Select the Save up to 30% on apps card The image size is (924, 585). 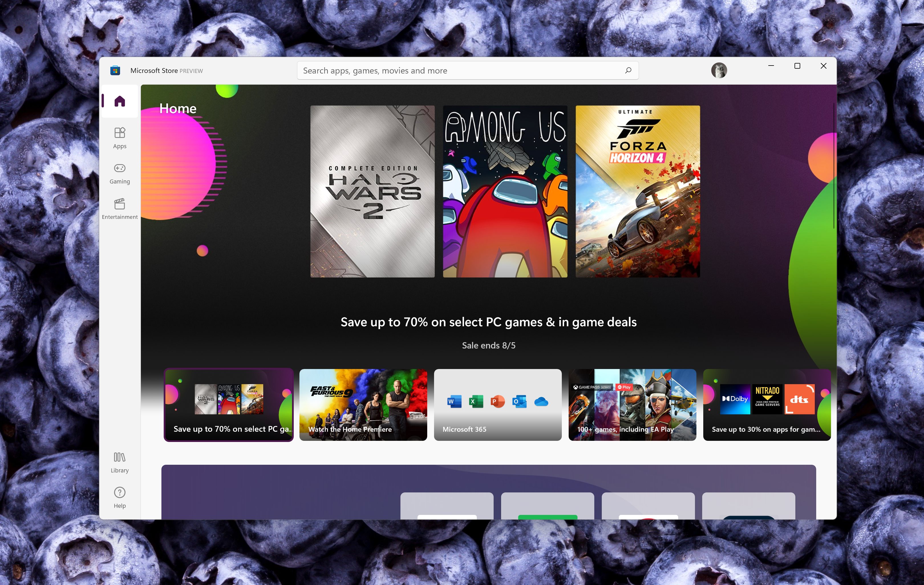767,405
